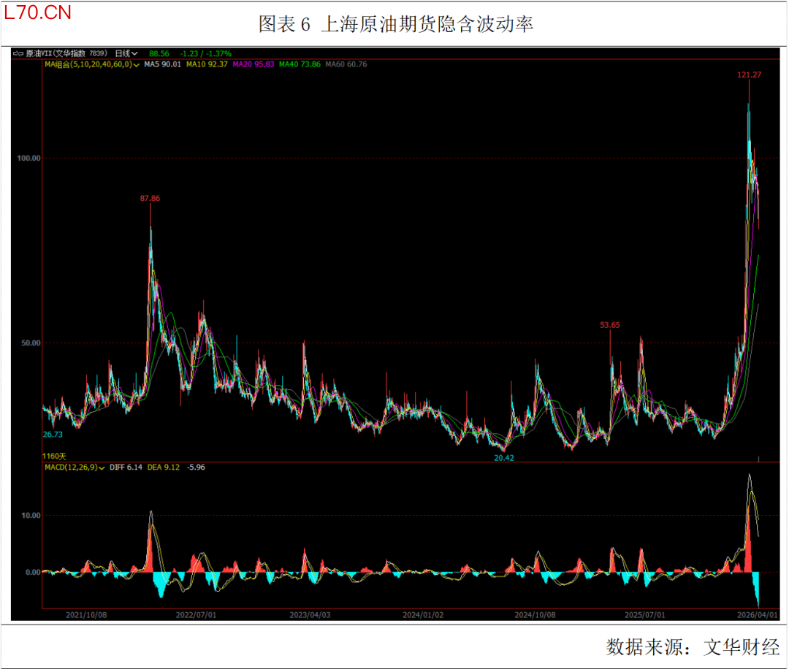
Task: Click the change value -1.23 / -1.37%
Action: point(206,53)
